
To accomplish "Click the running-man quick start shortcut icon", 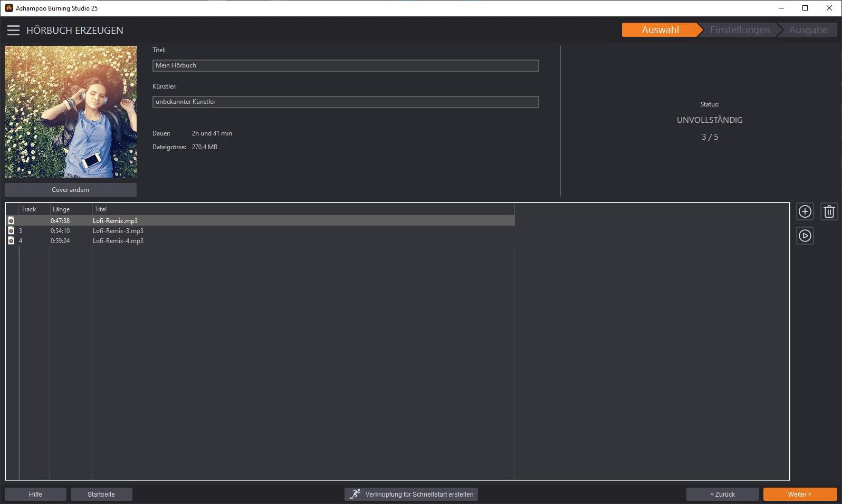I will tap(355, 494).
